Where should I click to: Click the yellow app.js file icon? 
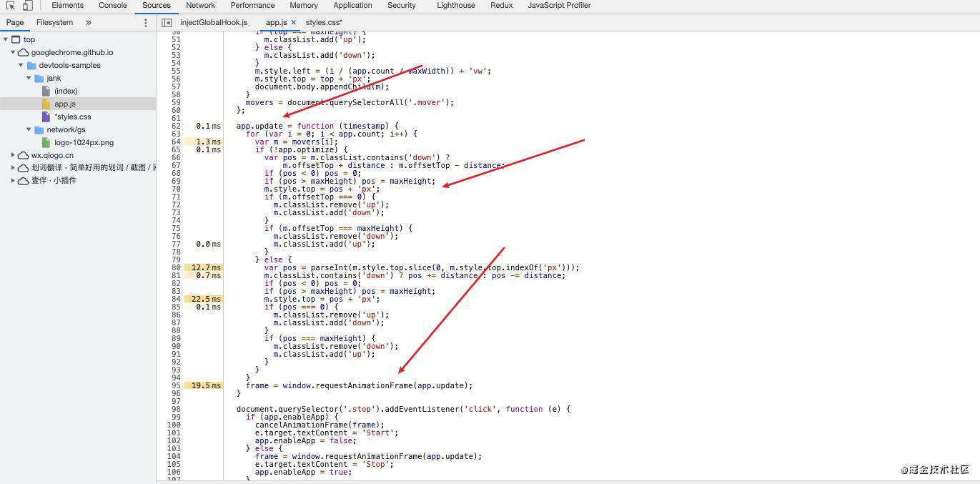pyautogui.click(x=46, y=104)
